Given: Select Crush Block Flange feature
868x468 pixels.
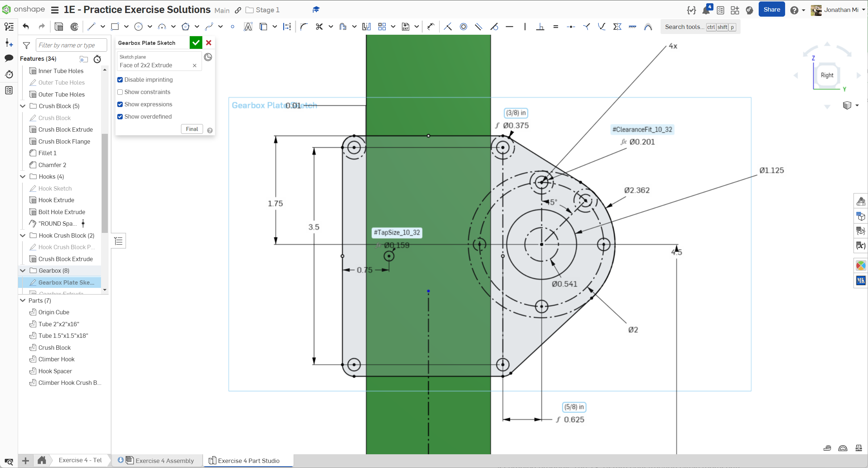Looking at the screenshot, I should click(64, 141).
